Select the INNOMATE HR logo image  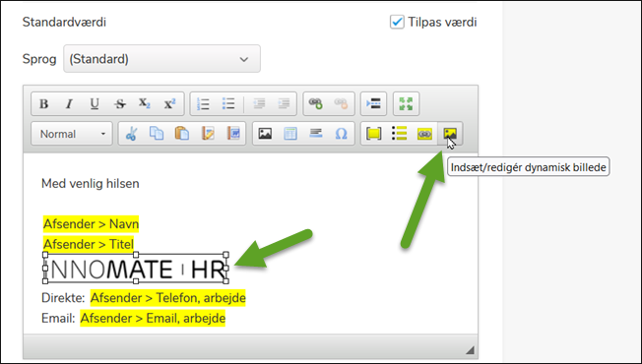tap(136, 269)
